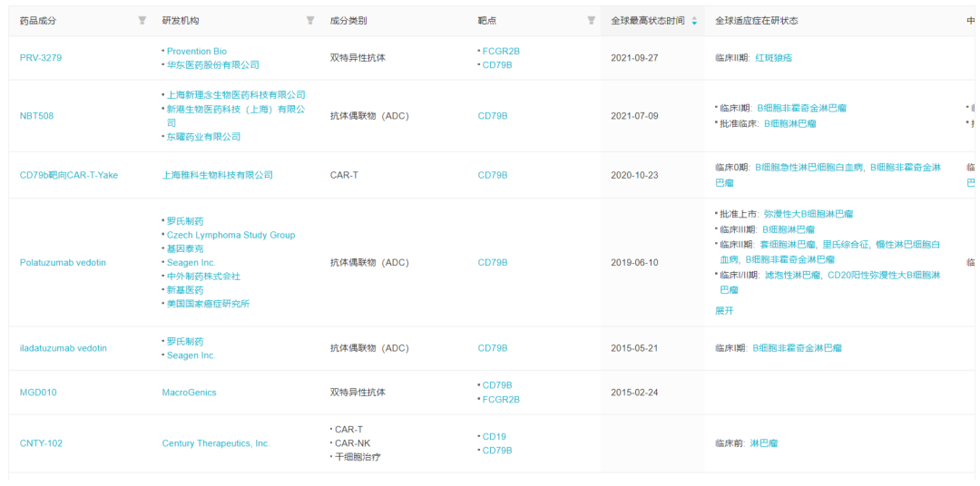
Task: Open CD79b靶向CAR-T-Yake drug link
Action: (69, 175)
